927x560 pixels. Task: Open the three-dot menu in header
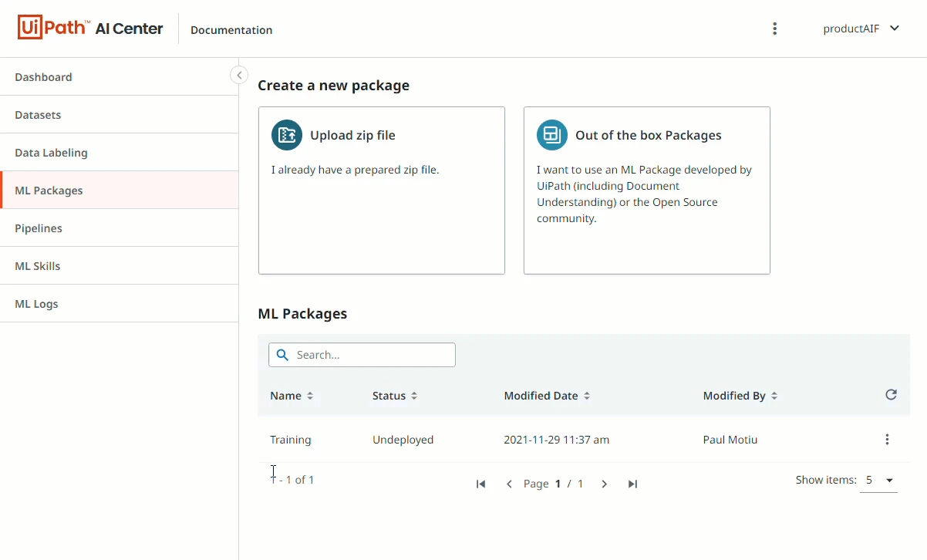pos(774,29)
